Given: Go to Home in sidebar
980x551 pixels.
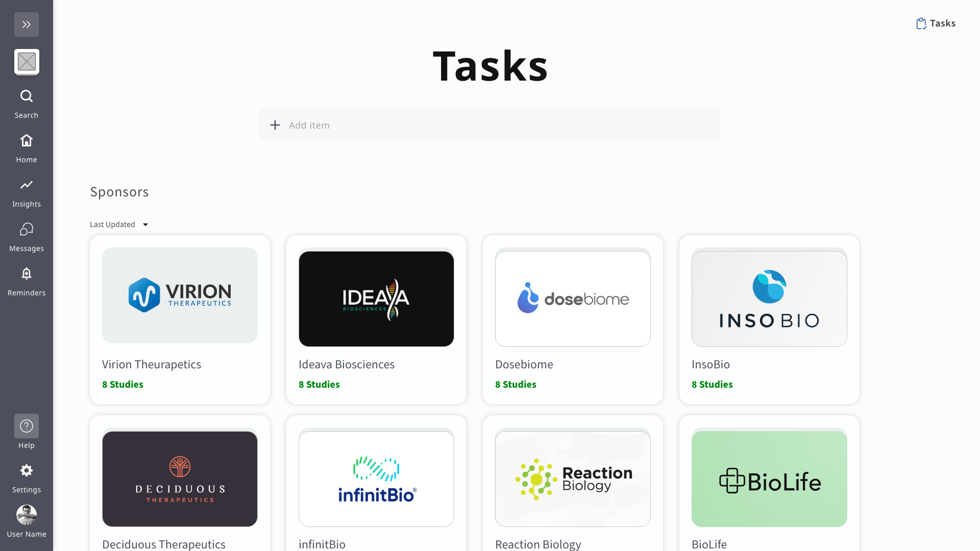Looking at the screenshot, I should 27,141.
